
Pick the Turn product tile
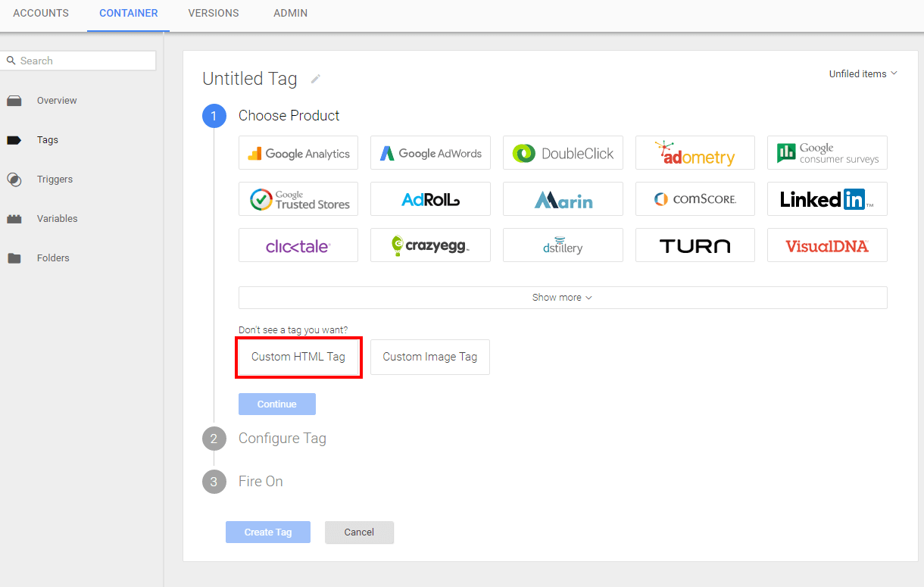pyautogui.click(x=695, y=245)
